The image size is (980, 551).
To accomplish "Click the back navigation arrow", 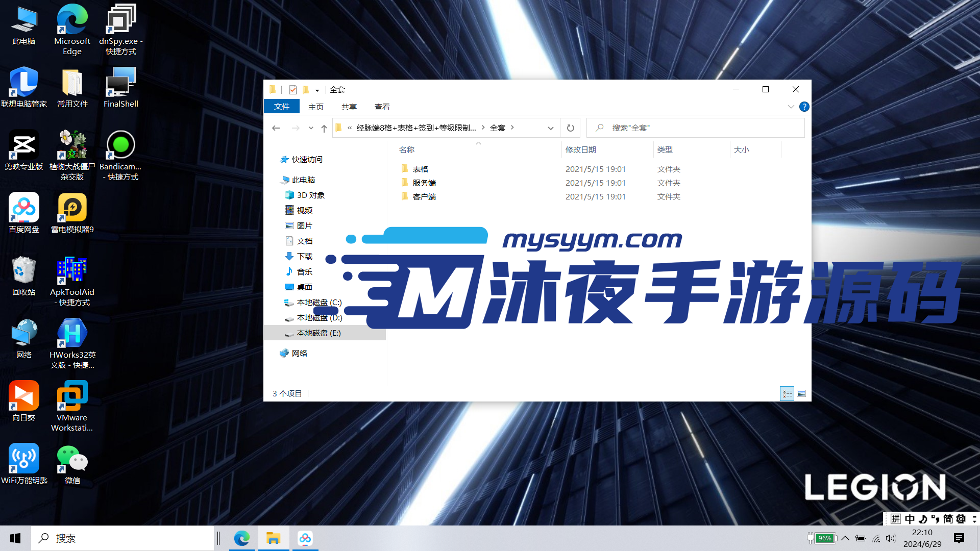I will click(276, 128).
